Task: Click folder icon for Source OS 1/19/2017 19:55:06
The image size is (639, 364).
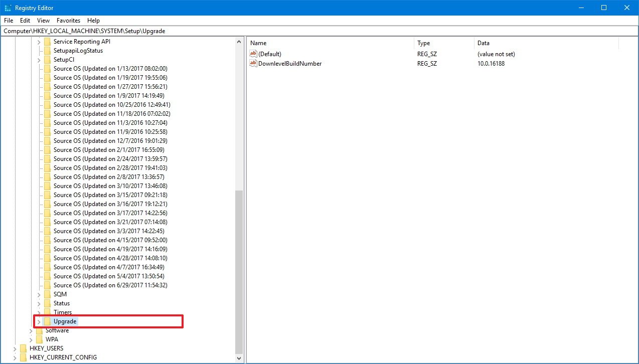Action: tap(47, 78)
